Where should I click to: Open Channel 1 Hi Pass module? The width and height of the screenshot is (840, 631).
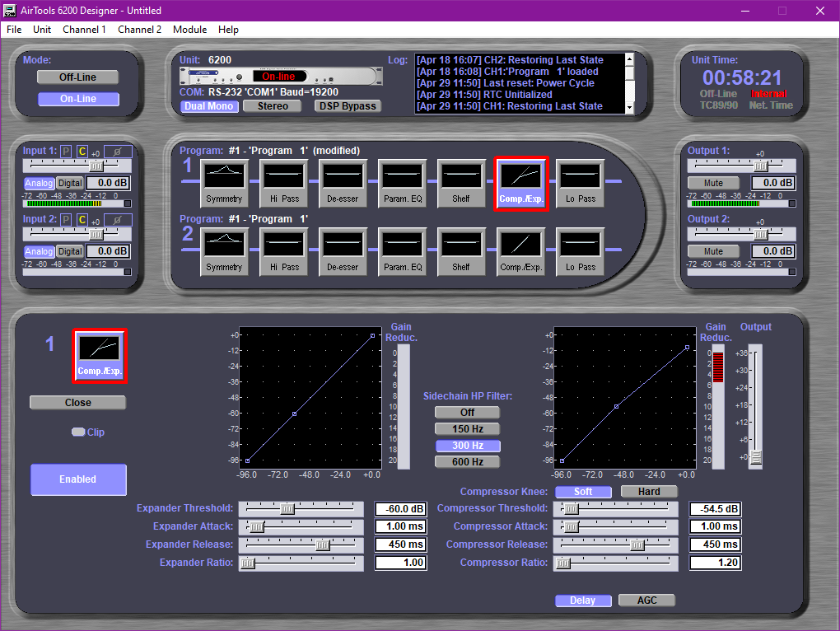coord(284,184)
